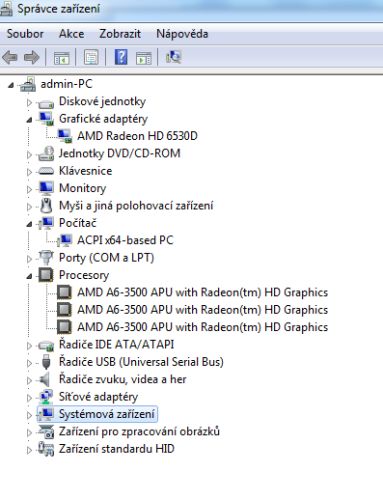This screenshot has height=500, width=383.
Task: Click the Správce zařízení title bar icon
Action: pos(5,9)
